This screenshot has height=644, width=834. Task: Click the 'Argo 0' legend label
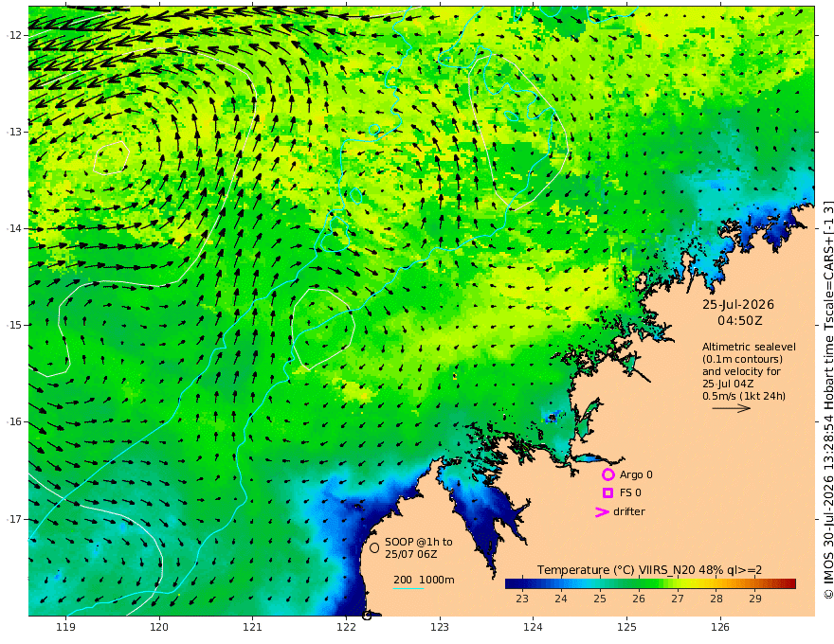(636, 475)
